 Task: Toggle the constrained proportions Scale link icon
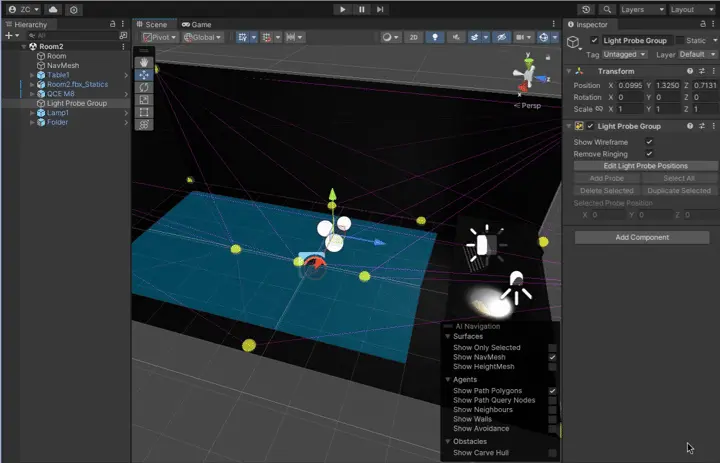[x=599, y=109]
